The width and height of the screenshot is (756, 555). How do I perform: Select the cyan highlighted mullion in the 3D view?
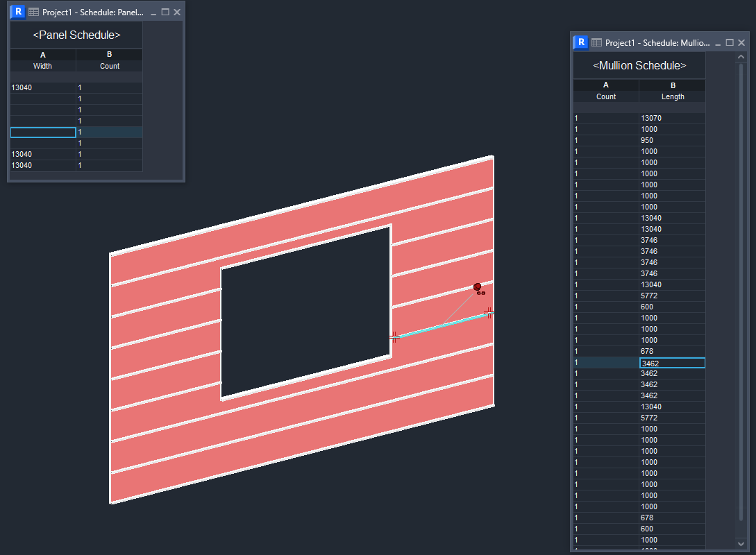coord(444,325)
